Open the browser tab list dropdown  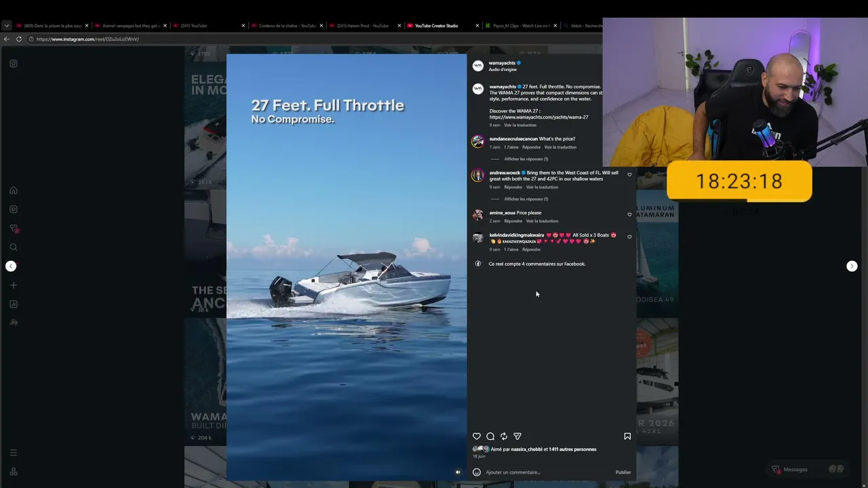[x=7, y=26]
